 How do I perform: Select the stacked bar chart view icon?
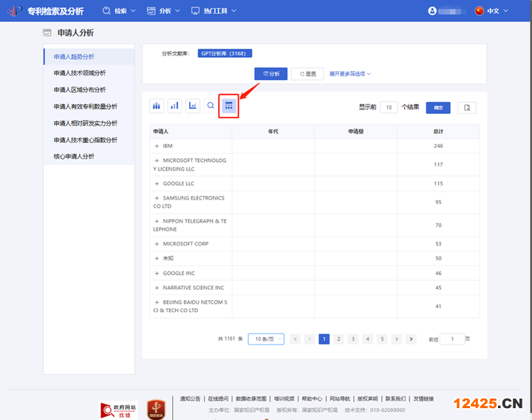[x=157, y=106]
